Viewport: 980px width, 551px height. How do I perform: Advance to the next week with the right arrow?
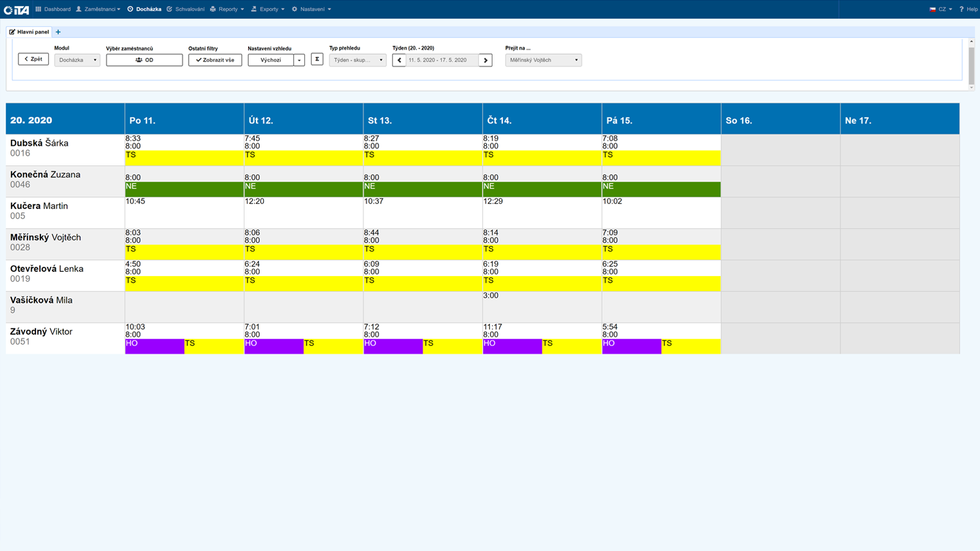[485, 60]
